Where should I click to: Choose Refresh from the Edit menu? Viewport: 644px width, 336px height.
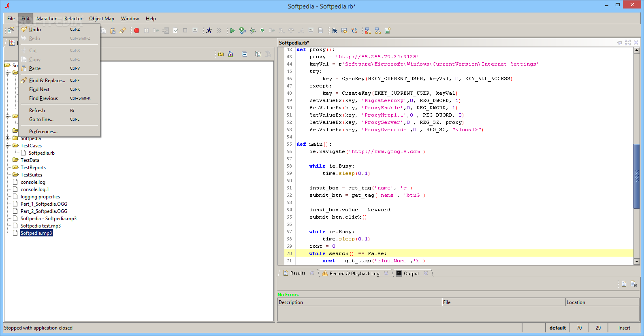tap(60, 111)
